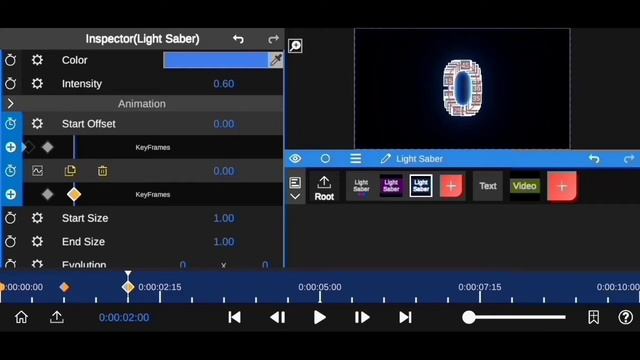Delete the selected keyframe trash icon

[x=102, y=171]
